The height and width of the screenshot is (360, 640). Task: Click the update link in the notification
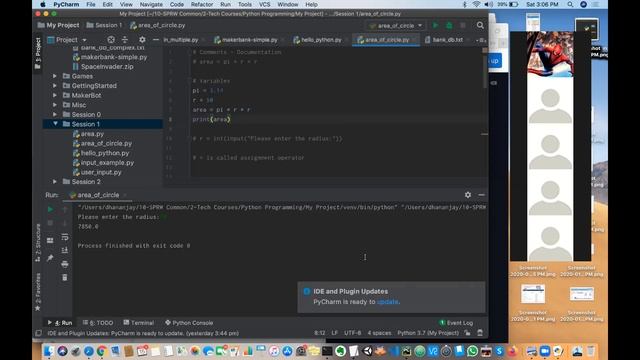click(387, 302)
